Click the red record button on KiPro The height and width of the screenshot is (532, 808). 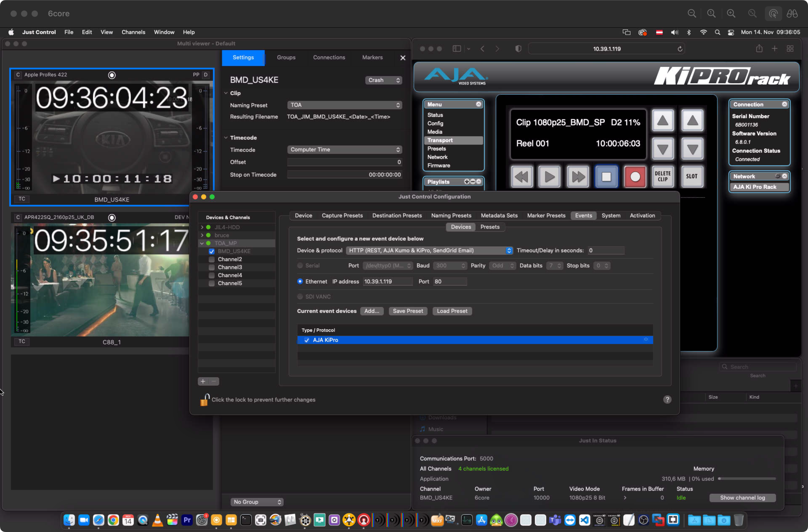(x=635, y=176)
